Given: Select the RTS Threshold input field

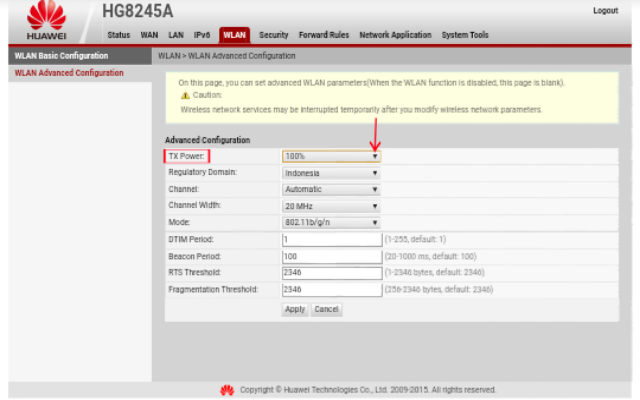Looking at the screenshot, I should point(332,273).
